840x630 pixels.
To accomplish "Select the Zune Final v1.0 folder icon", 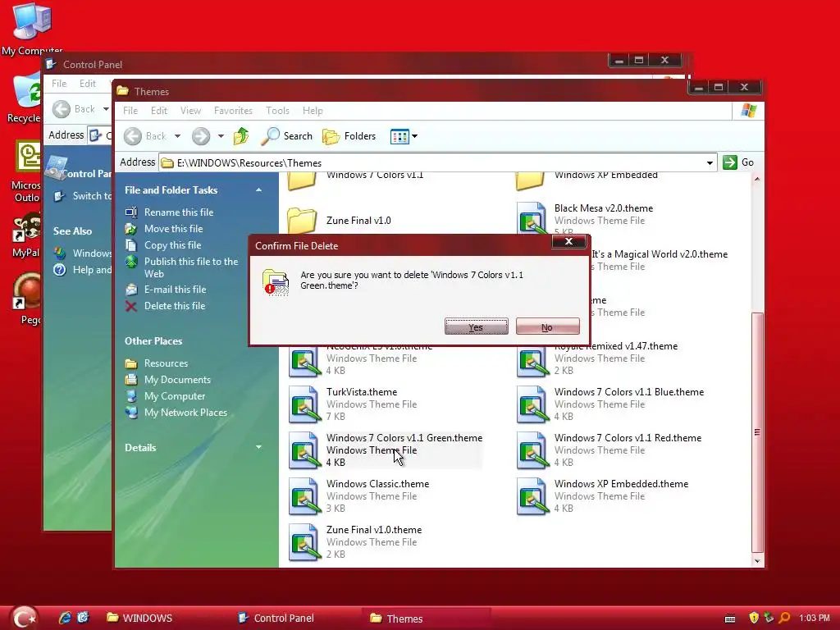I will [302, 221].
